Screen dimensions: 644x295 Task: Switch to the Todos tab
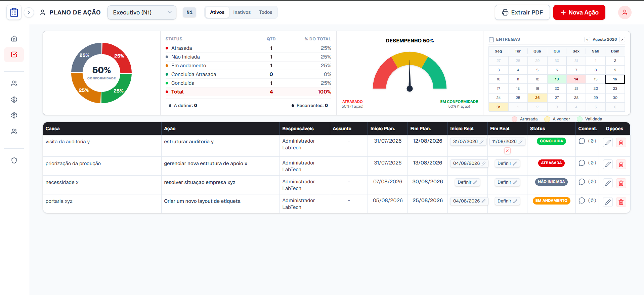265,12
